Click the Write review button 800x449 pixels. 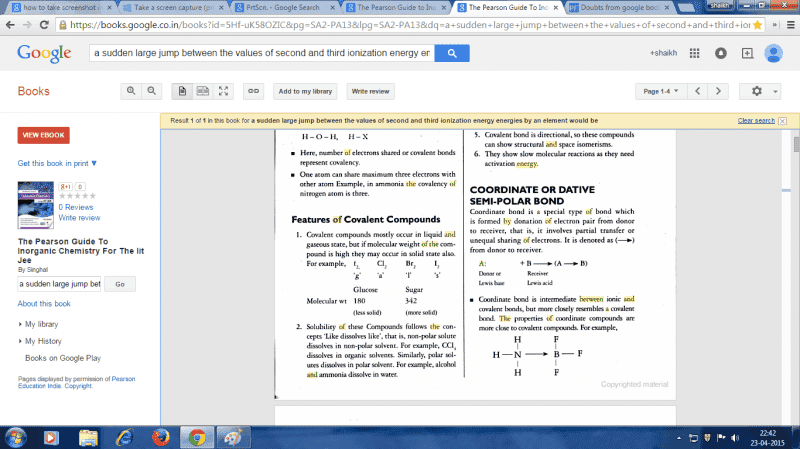coord(370,91)
